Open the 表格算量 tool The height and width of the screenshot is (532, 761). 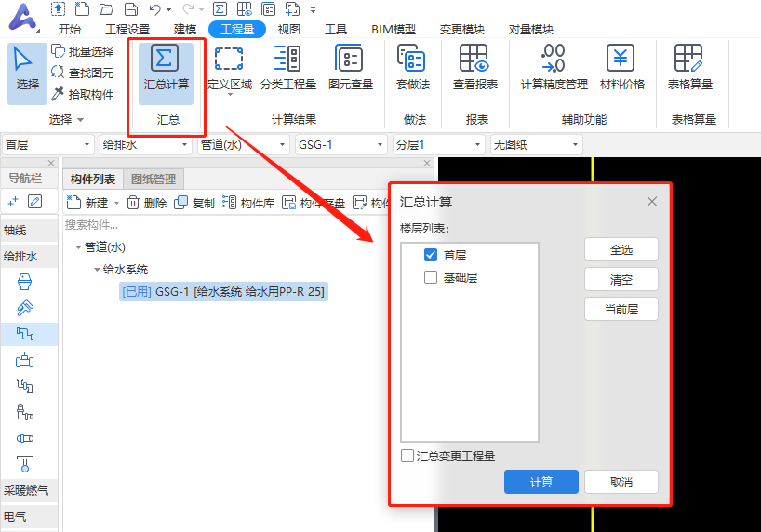(x=689, y=60)
